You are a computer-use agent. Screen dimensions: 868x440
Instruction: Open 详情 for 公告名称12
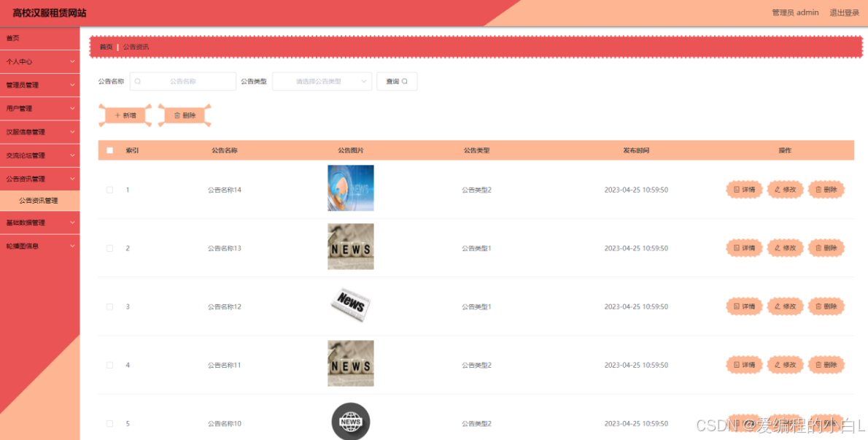744,306
